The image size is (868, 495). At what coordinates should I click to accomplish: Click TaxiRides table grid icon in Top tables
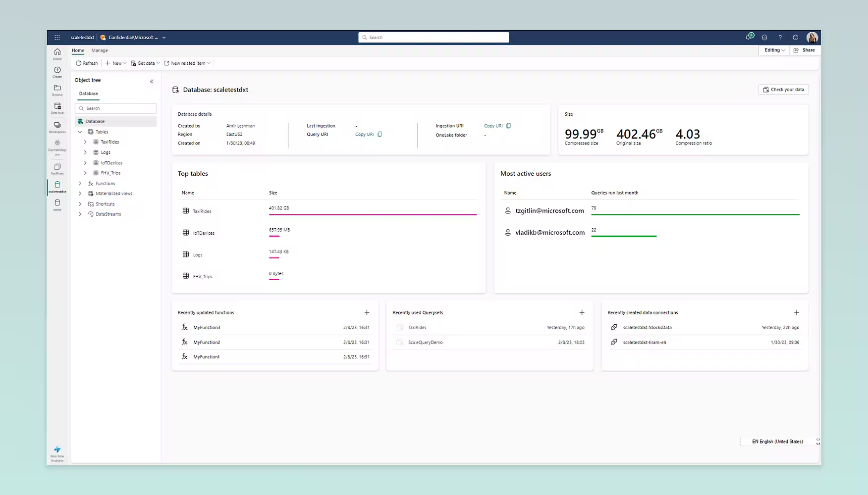tap(186, 211)
